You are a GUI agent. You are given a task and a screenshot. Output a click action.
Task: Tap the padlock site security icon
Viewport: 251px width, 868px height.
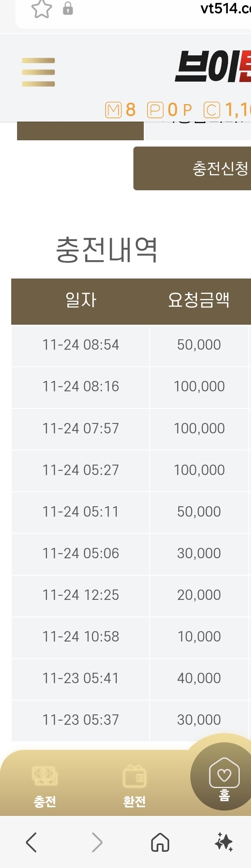pos(68,9)
